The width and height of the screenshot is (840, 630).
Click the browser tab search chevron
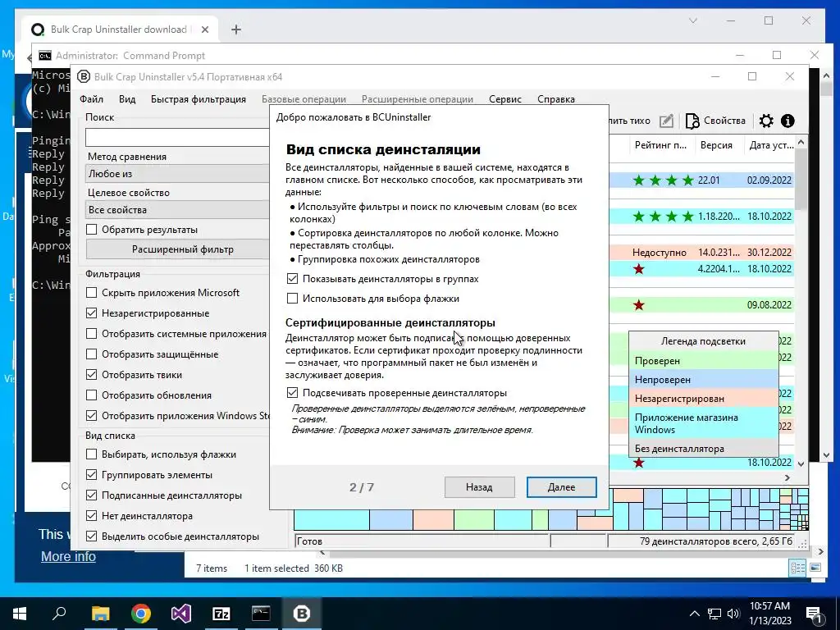tap(692, 21)
